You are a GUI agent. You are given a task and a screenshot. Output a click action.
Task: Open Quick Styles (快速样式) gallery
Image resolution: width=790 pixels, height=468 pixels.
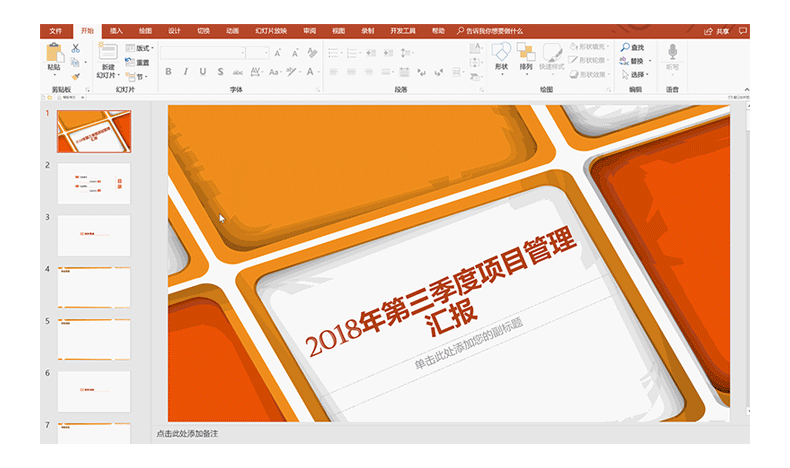[552, 59]
